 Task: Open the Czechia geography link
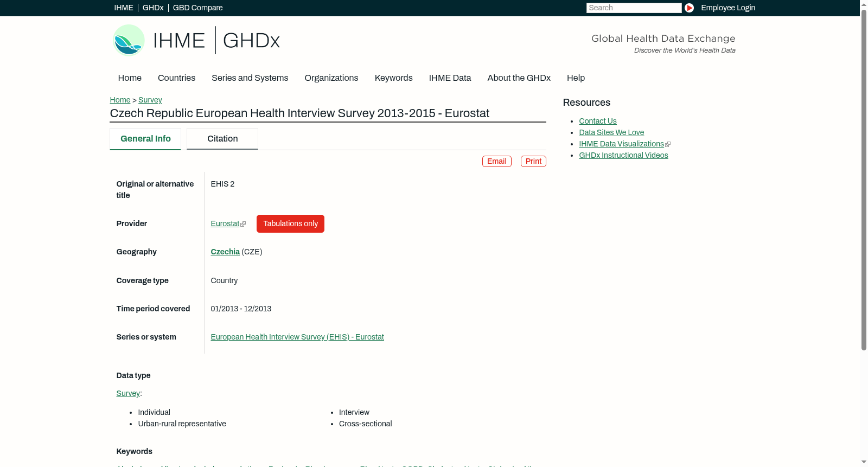point(225,252)
